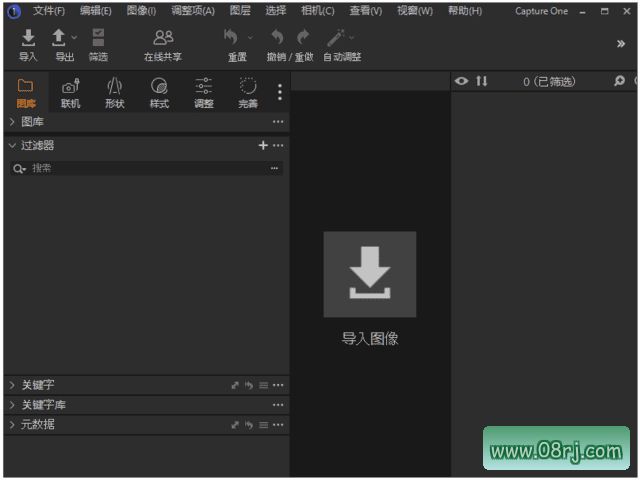
Task: Switch to the 联机 tethered capture tab
Action: pyautogui.click(x=71, y=93)
